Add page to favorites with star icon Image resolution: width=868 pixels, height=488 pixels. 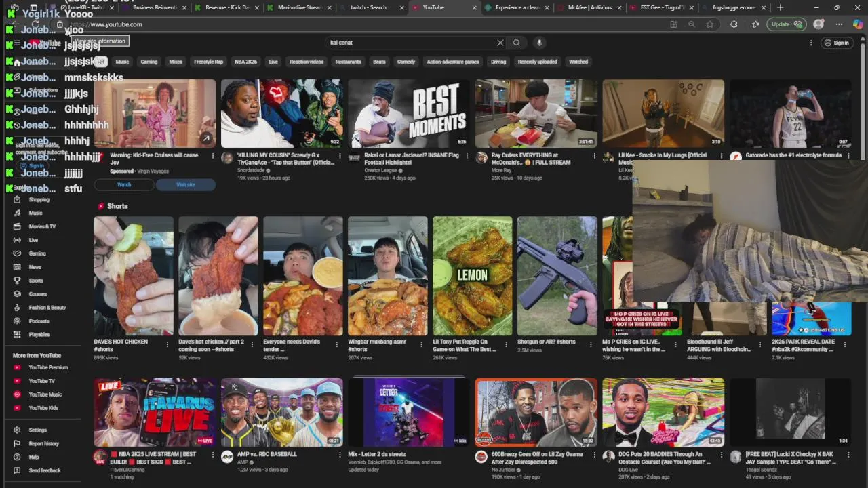710,24
